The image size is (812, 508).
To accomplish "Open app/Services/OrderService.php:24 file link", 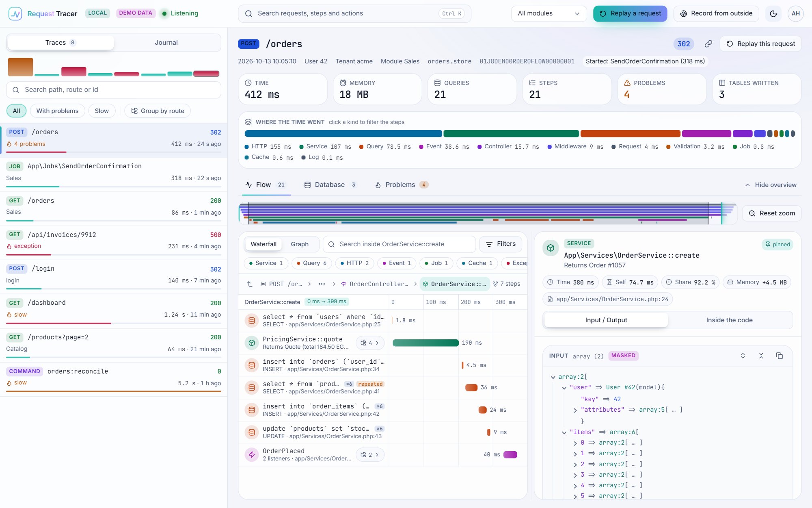I will [x=608, y=299].
